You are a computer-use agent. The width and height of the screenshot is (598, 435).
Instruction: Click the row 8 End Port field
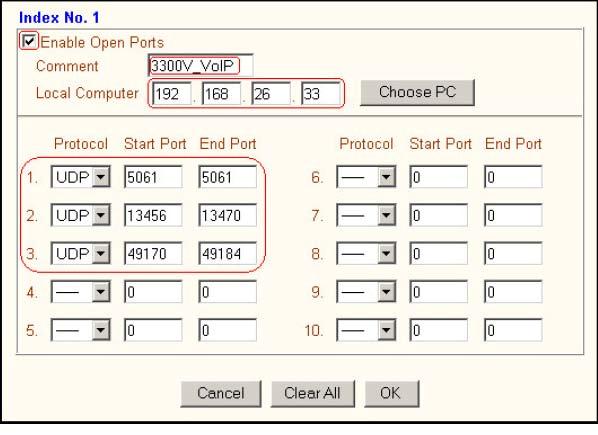pyautogui.click(x=513, y=254)
